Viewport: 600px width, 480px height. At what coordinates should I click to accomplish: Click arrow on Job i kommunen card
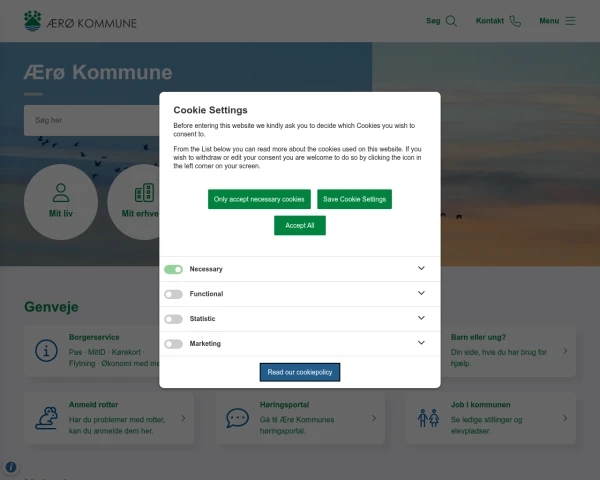(x=565, y=418)
